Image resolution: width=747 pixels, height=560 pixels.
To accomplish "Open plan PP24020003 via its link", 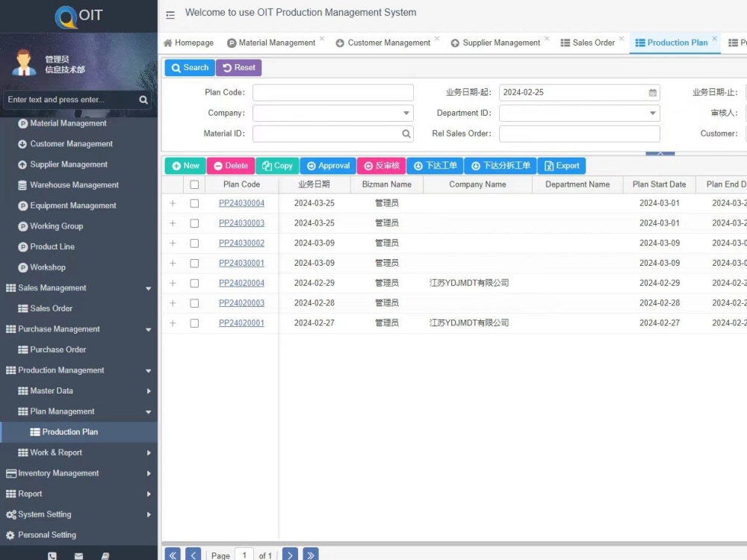I will coord(241,302).
